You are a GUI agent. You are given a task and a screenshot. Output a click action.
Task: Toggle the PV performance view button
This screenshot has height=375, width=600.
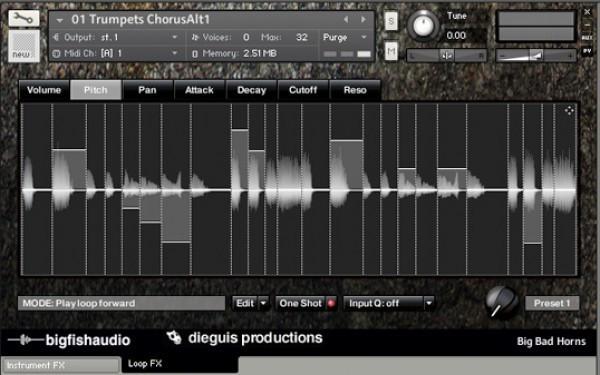587,51
